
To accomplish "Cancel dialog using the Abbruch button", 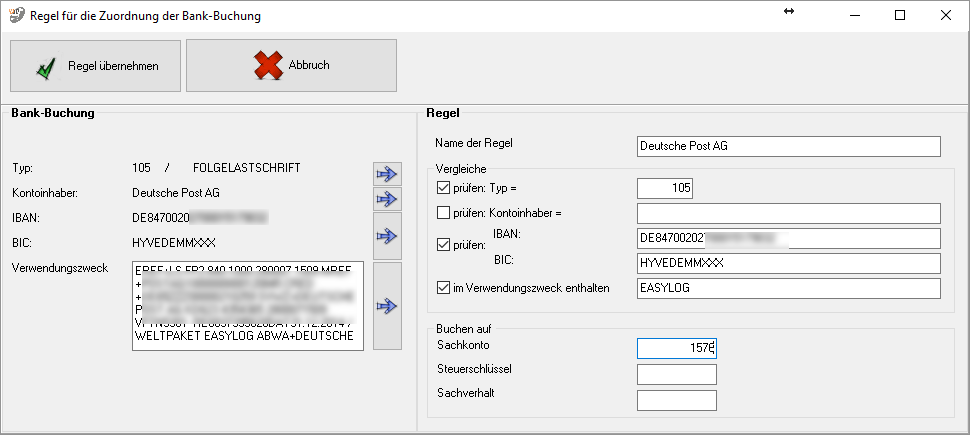I will [291, 66].
